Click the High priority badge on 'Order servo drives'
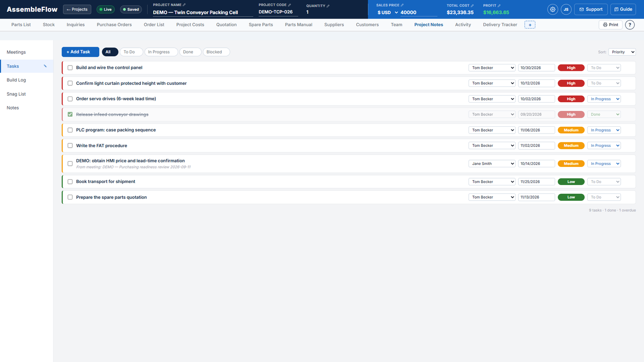The height and width of the screenshot is (362, 644). (571, 99)
